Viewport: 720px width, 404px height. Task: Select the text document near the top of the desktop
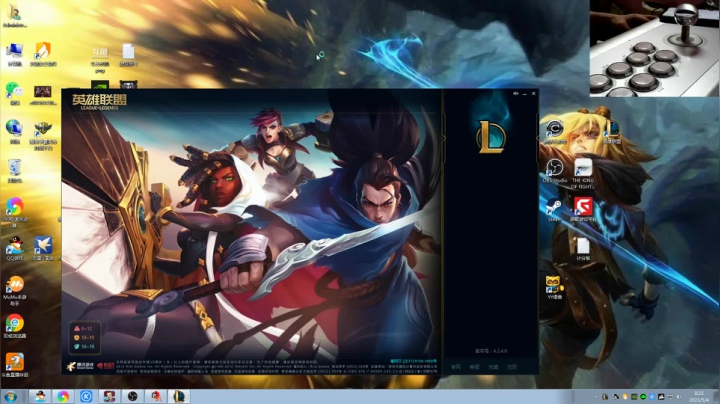pos(129,55)
